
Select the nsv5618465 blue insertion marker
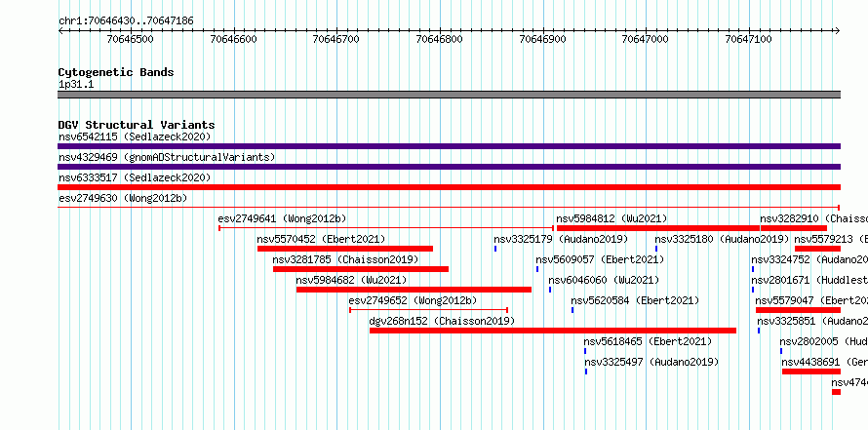click(x=585, y=351)
